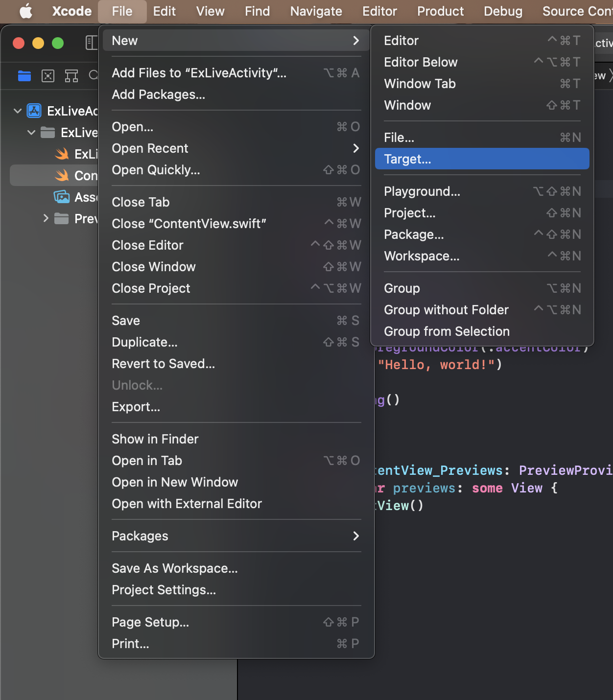Expand the Preview Content folder
Viewport: 613px width, 700px height.
click(x=46, y=219)
